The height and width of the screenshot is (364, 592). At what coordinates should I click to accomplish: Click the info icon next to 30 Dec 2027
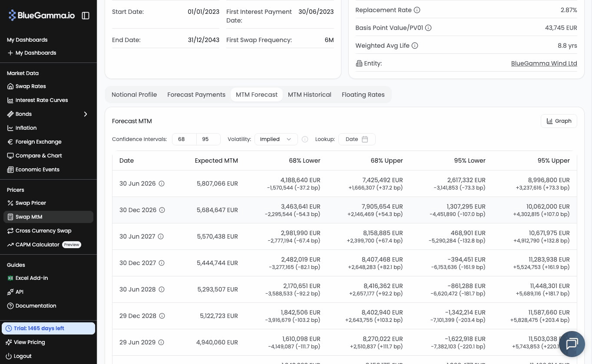coord(162,263)
